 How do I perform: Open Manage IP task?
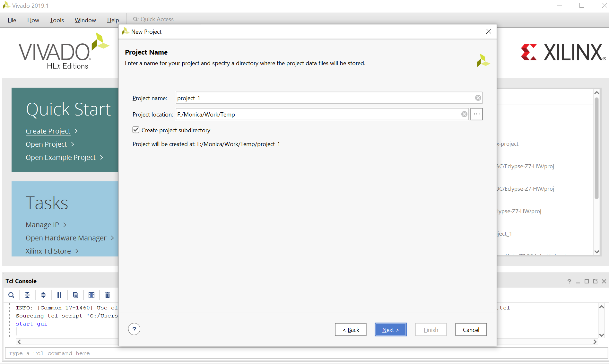pyautogui.click(x=42, y=225)
